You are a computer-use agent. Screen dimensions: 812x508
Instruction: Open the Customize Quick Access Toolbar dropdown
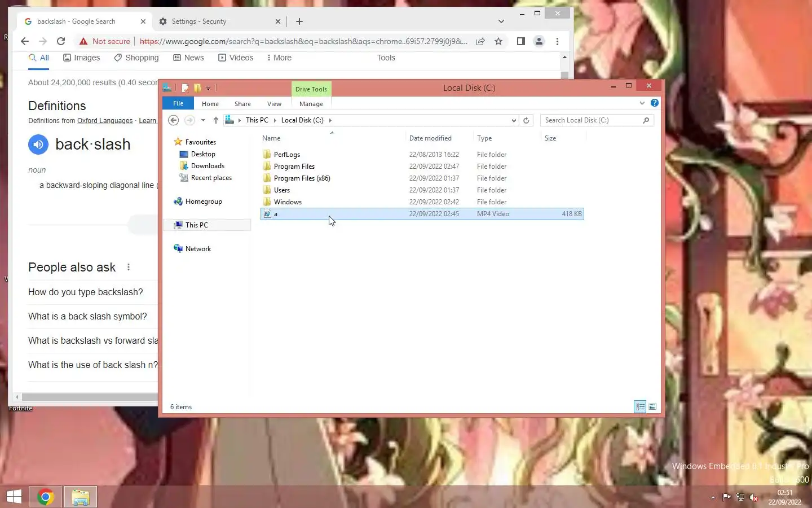[x=208, y=88]
